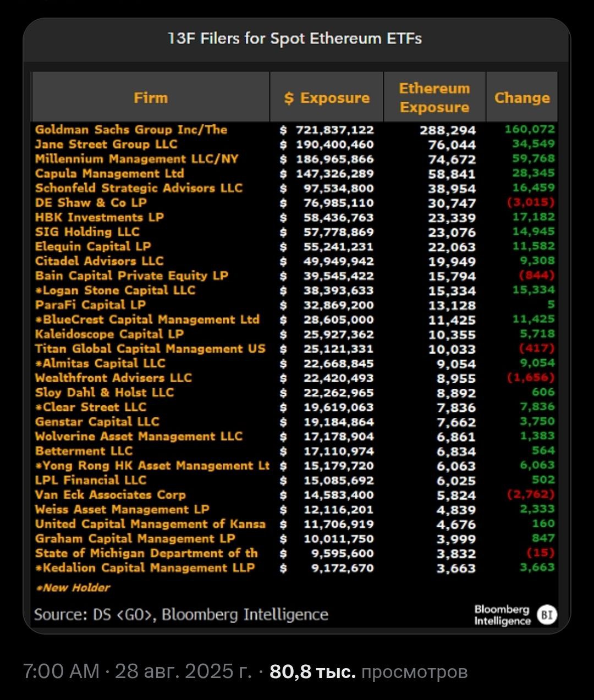Click the '80,8 тыс. просмотров' view count
The width and height of the screenshot is (594, 700).
(369, 671)
